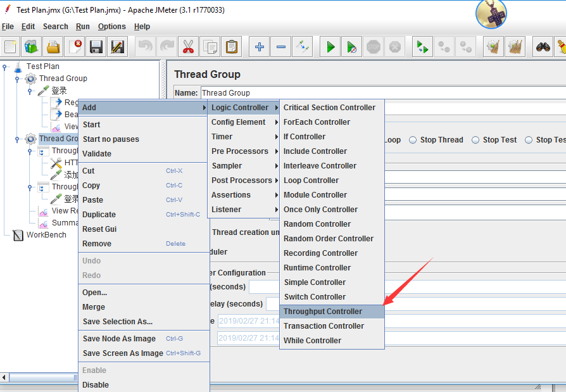Click Disable in context menu

coord(144,385)
